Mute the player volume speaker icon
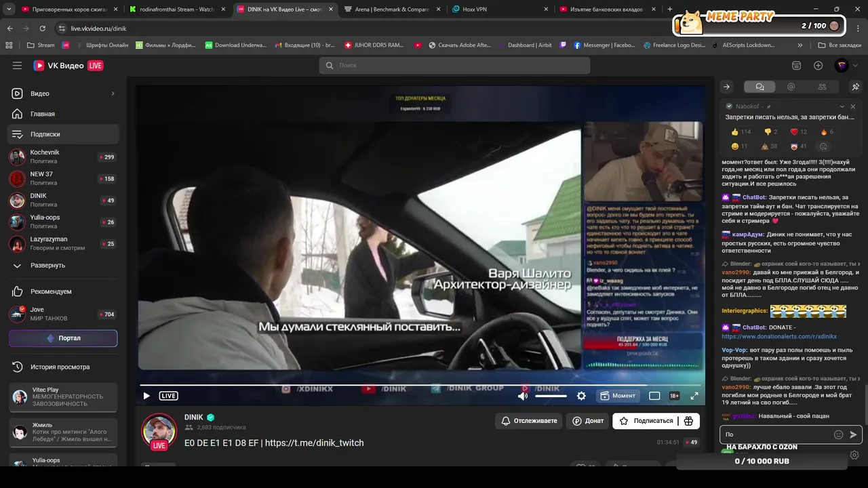The width and height of the screenshot is (868, 488). point(522,396)
